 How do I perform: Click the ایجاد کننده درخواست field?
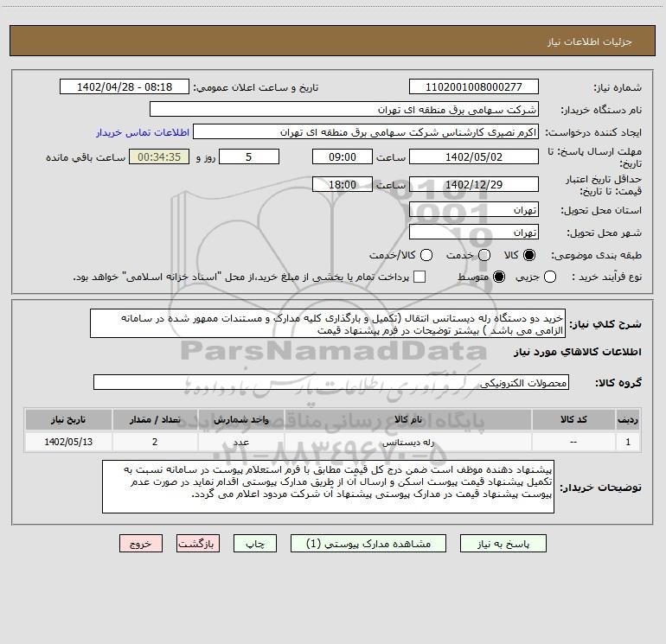coord(366,131)
